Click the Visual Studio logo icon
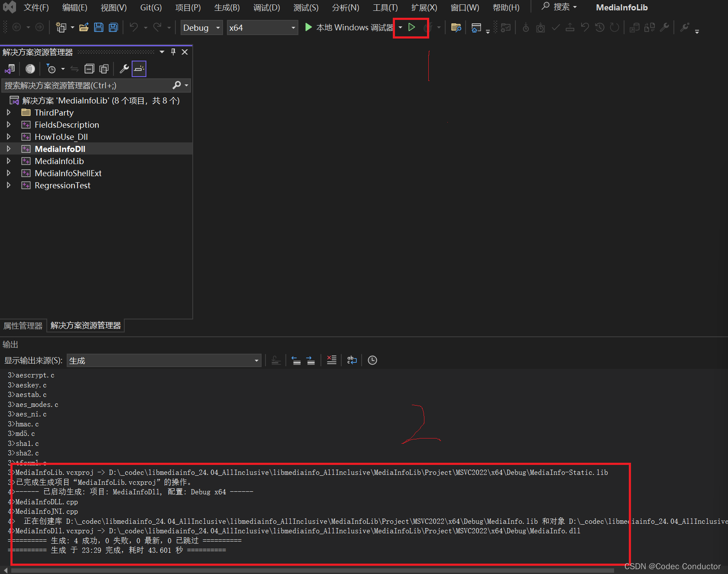728x574 pixels. pyautogui.click(x=10, y=7)
